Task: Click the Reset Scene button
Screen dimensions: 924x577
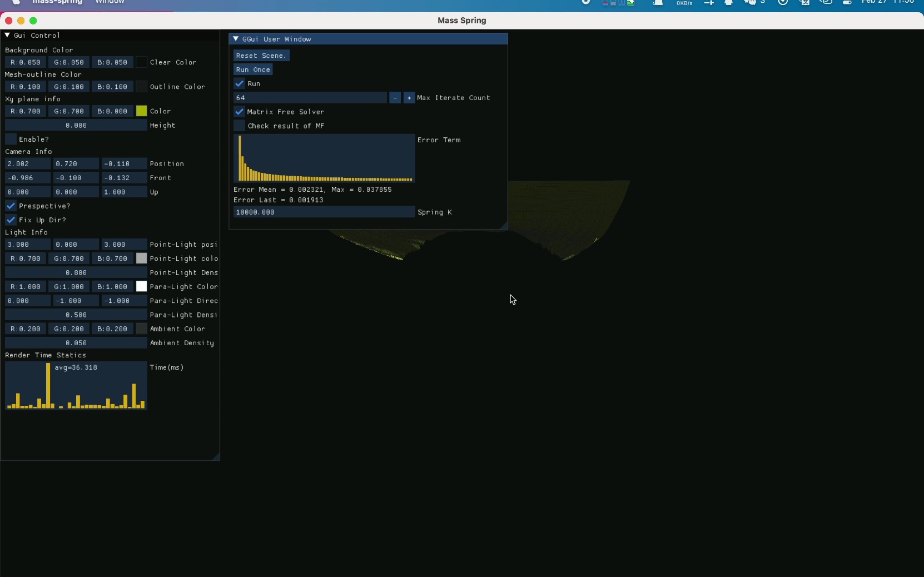Action: (x=261, y=56)
